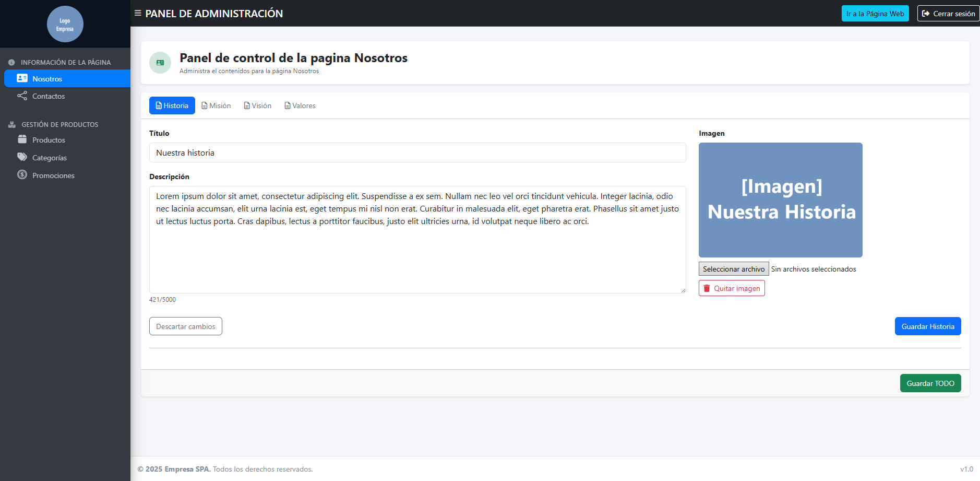This screenshot has width=980, height=481.
Task: Click the Categorías tag icon
Action: (x=21, y=157)
